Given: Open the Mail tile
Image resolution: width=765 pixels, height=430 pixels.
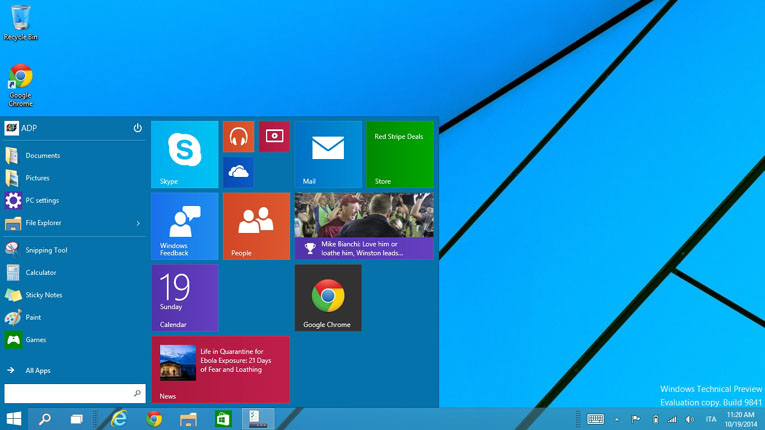Looking at the screenshot, I should (x=328, y=154).
